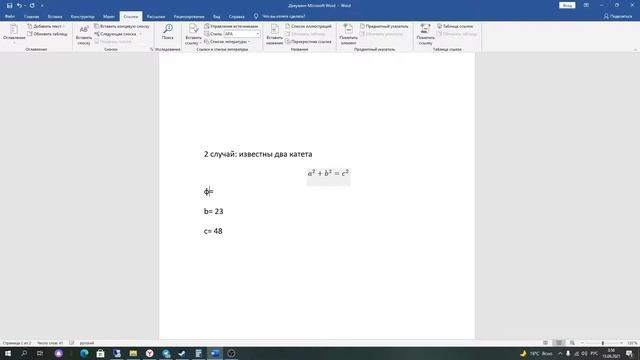640x360 pixels.
Task: Open the Справка tab
Action: click(x=237, y=17)
